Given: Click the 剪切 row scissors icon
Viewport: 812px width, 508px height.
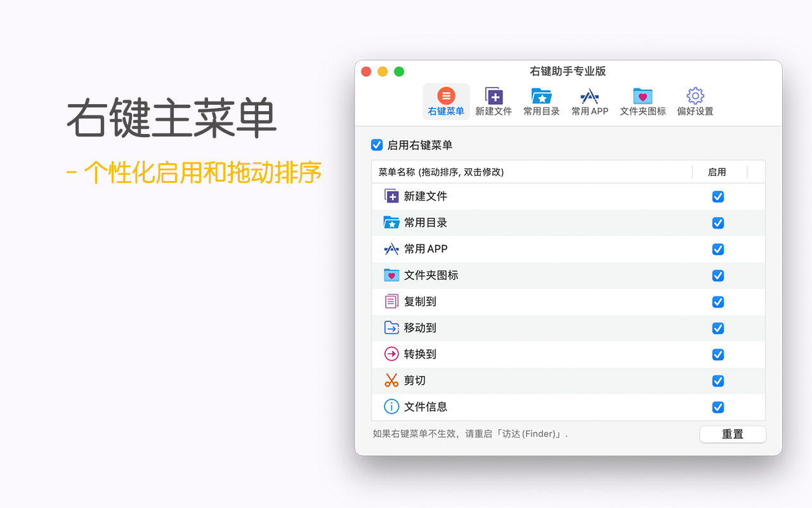Looking at the screenshot, I should (x=391, y=380).
